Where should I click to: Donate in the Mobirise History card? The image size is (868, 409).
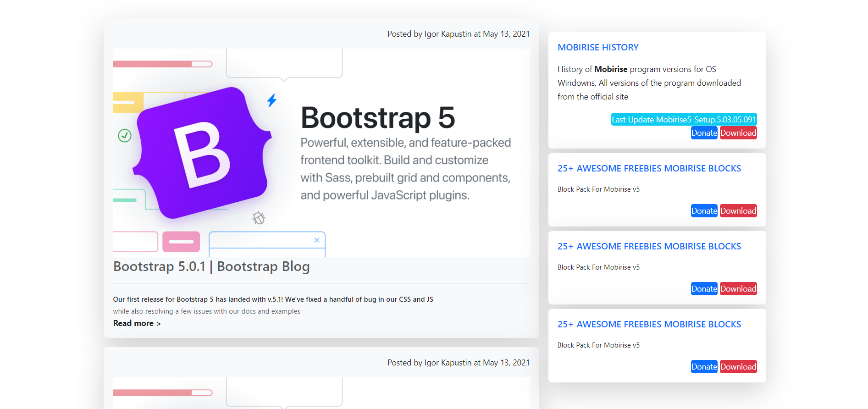[x=704, y=133]
